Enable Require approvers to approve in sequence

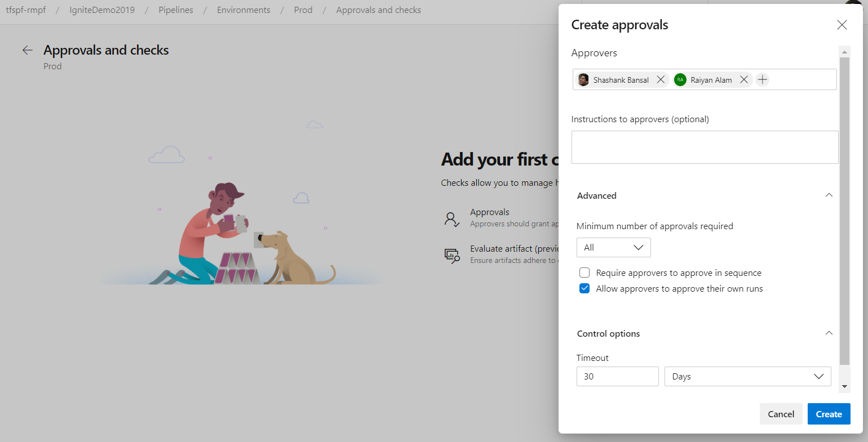tap(584, 273)
